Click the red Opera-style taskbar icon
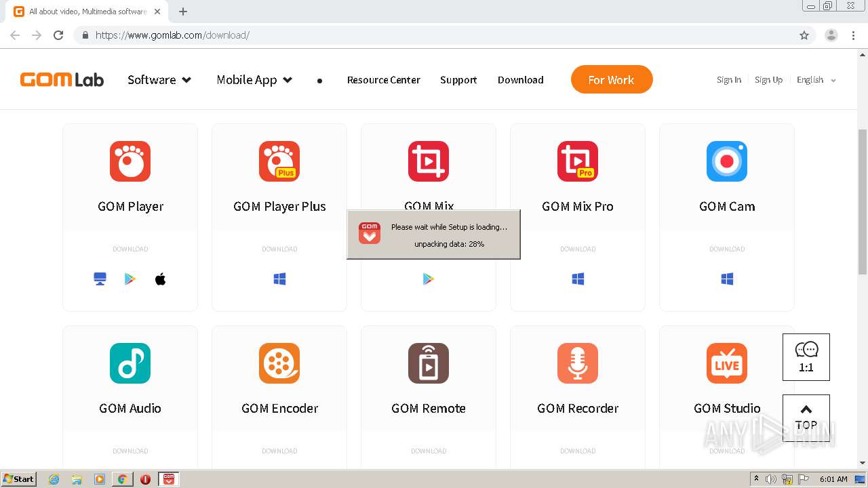The height and width of the screenshot is (488, 868). pyautogui.click(x=145, y=479)
